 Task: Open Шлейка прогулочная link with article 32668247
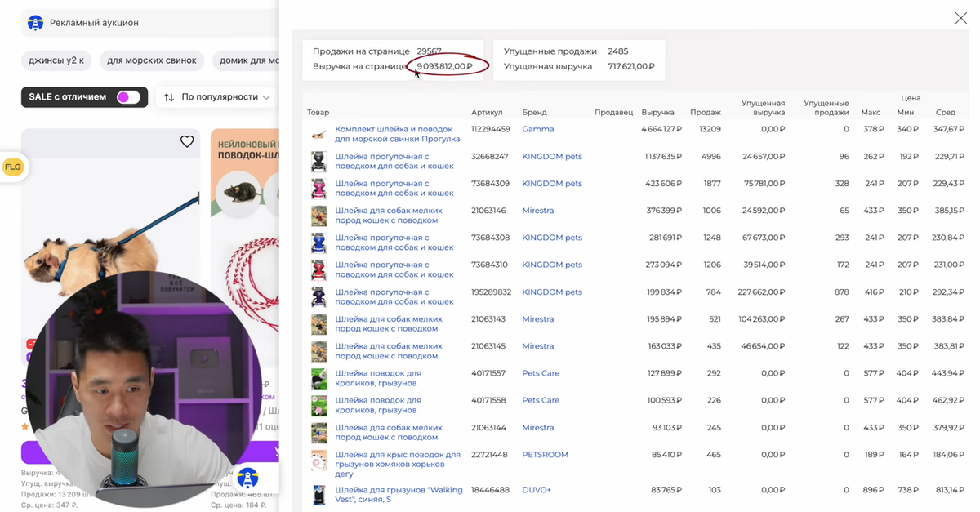(394, 161)
